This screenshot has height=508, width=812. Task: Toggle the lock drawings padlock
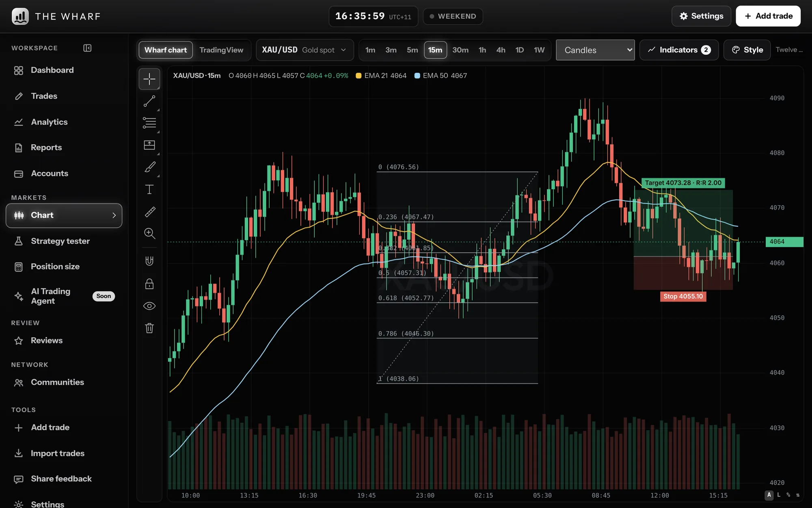coord(149,284)
